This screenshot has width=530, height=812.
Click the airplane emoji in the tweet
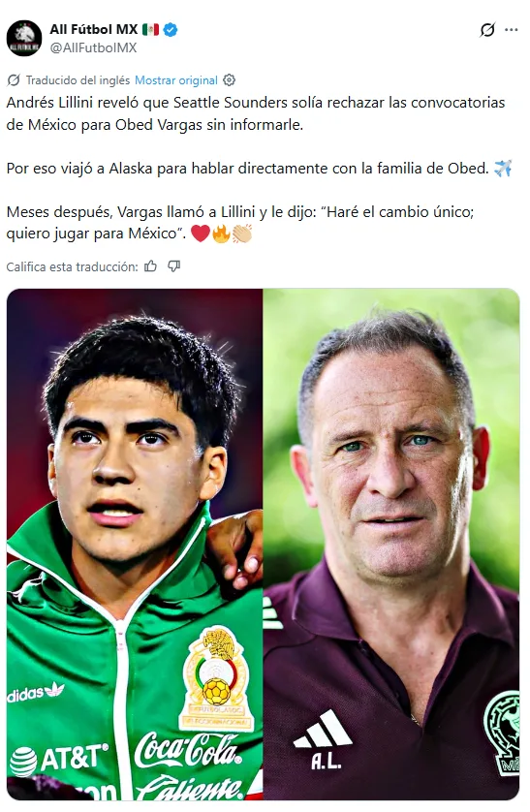pos(503,169)
